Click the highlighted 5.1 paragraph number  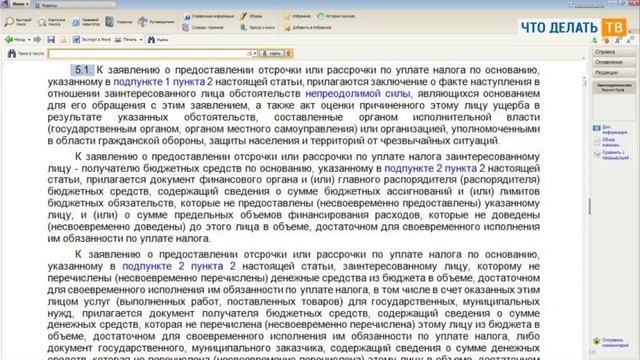click(x=82, y=70)
